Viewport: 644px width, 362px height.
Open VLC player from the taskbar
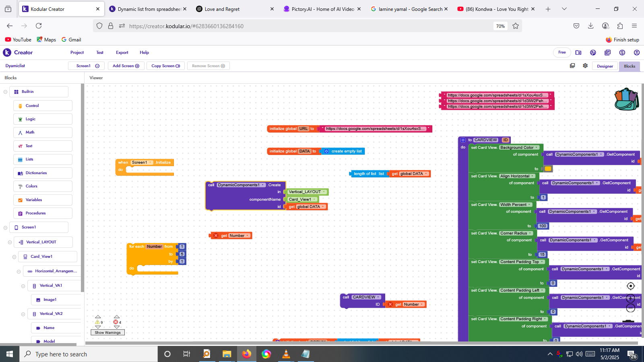(x=286, y=354)
